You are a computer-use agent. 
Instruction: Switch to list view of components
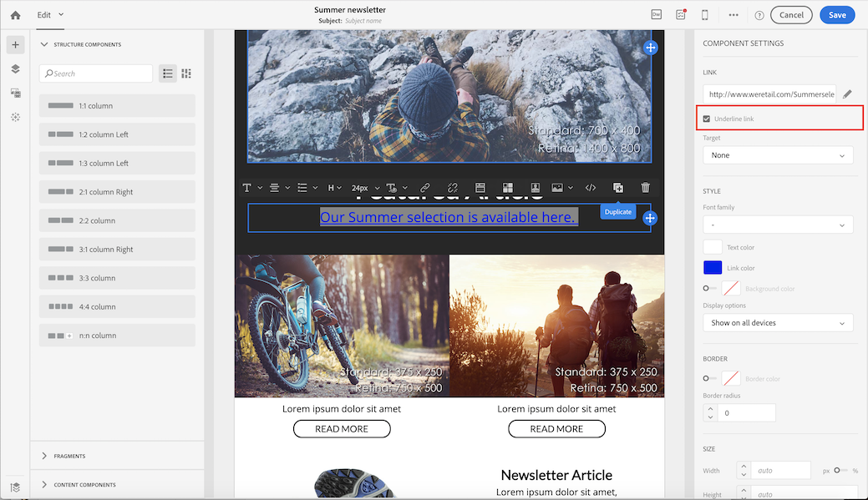pos(168,73)
